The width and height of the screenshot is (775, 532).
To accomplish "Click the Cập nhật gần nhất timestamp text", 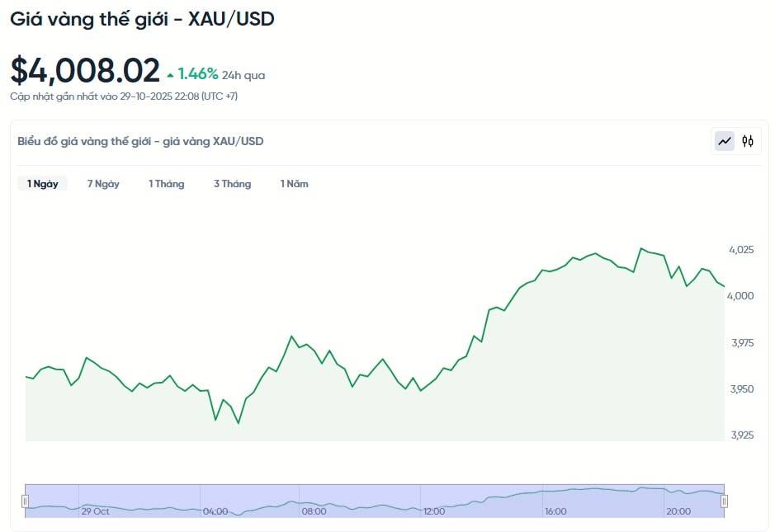I will (x=124, y=97).
